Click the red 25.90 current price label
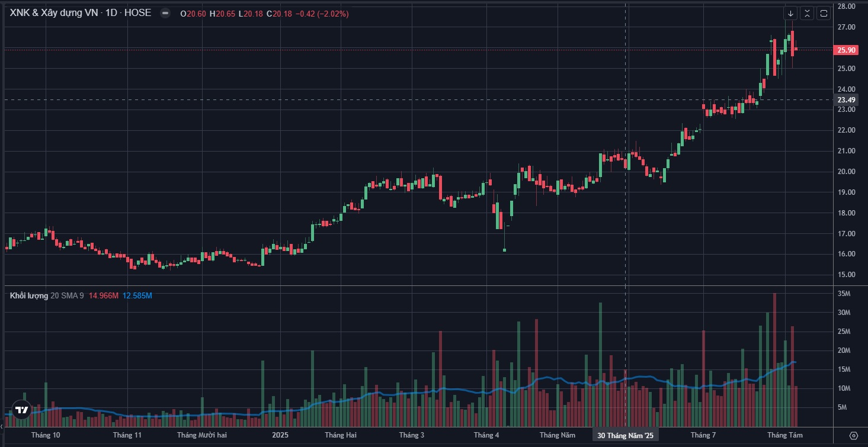This screenshot has height=447, width=868. point(846,50)
